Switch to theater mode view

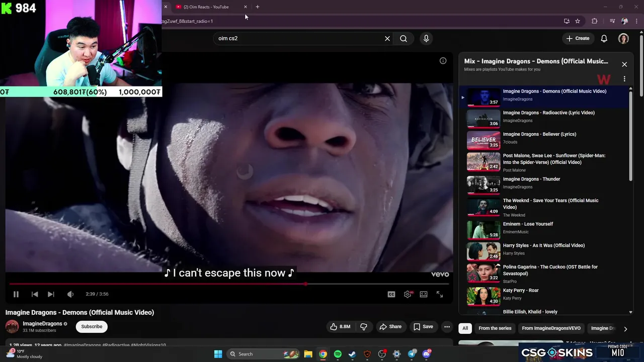(x=424, y=294)
